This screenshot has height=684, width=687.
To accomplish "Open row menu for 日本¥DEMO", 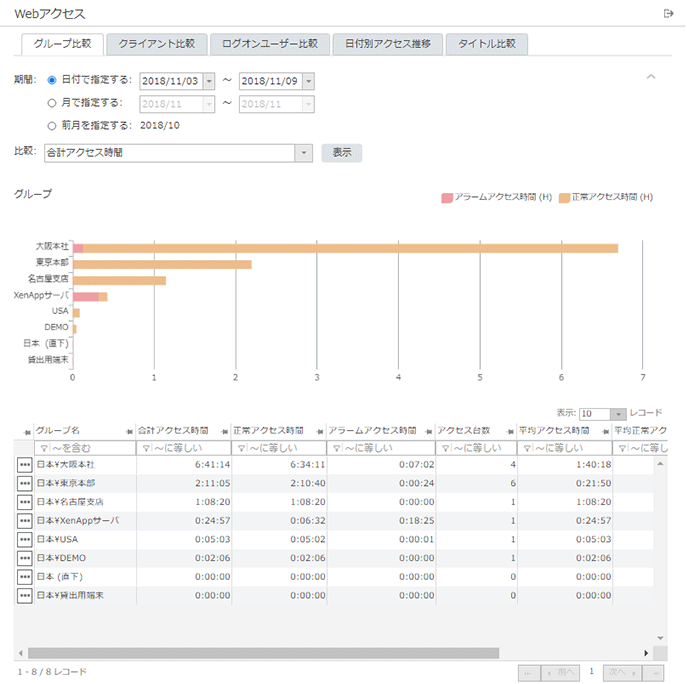I will 24,558.
